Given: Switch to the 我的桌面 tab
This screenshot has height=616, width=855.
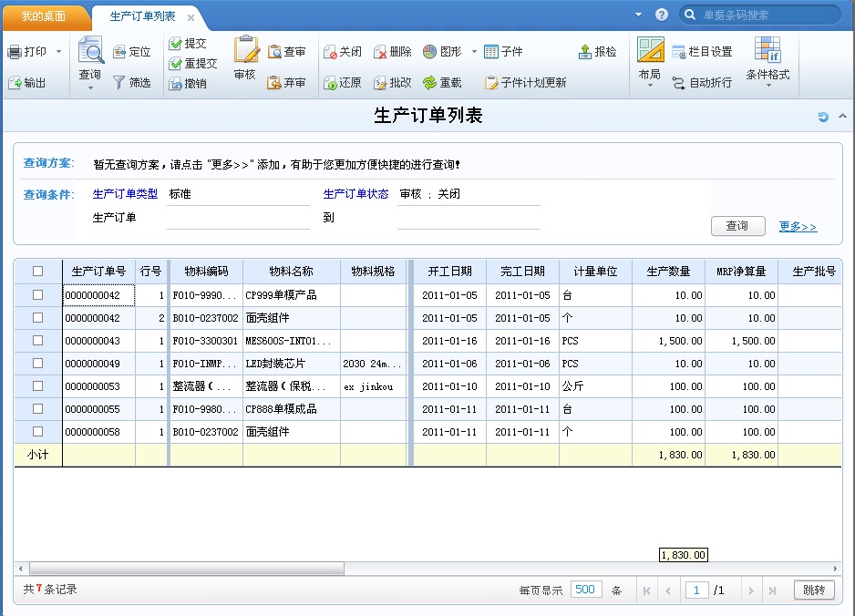Looking at the screenshot, I should pyautogui.click(x=44, y=16).
